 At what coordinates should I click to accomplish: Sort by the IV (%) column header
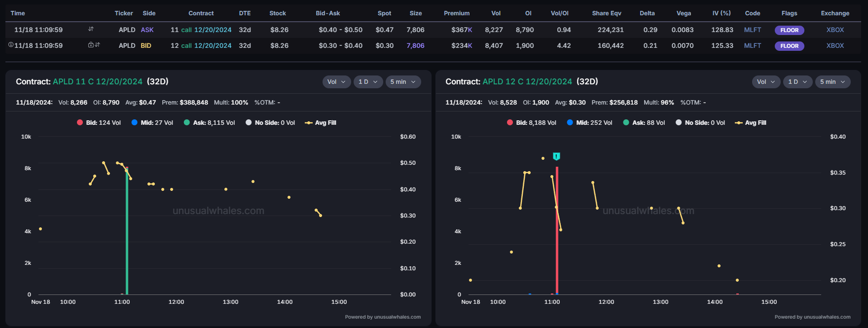point(722,13)
